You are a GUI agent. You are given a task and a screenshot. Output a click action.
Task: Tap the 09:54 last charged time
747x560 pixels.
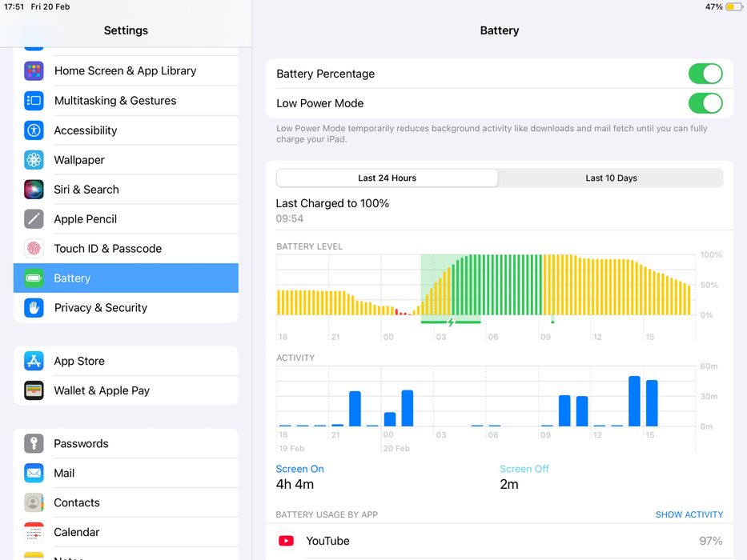(290, 218)
